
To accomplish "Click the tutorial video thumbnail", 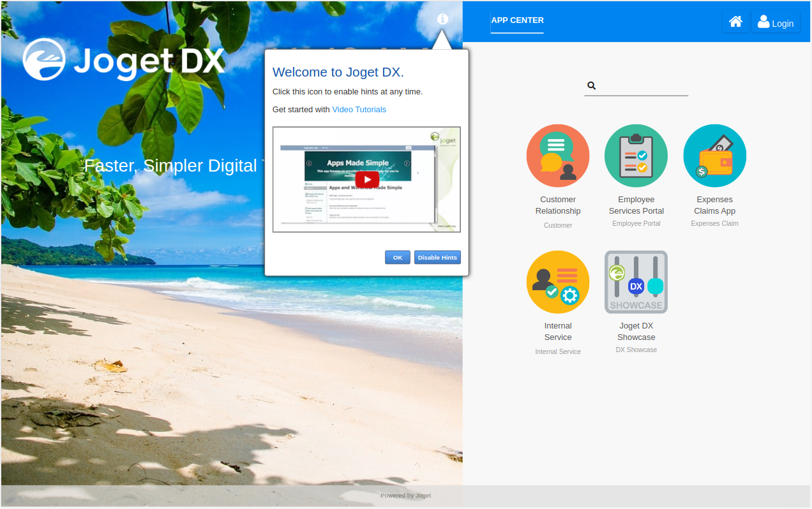I will tap(366, 179).
